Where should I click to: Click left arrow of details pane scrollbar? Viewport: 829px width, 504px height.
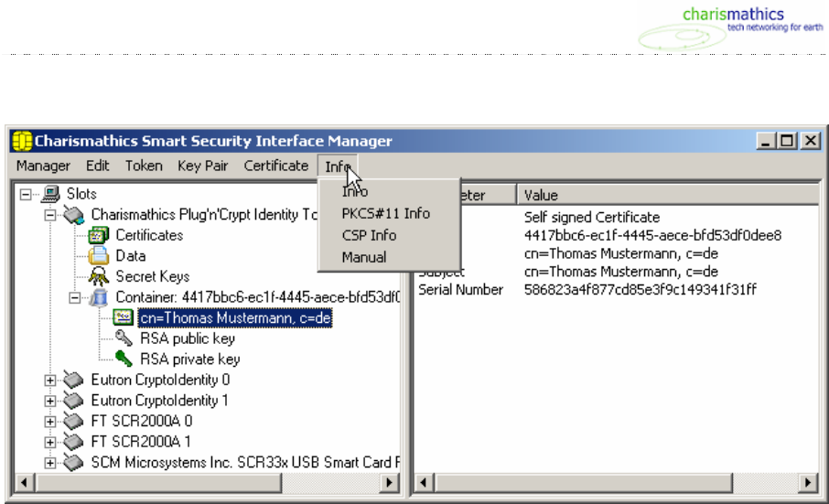[x=424, y=482]
